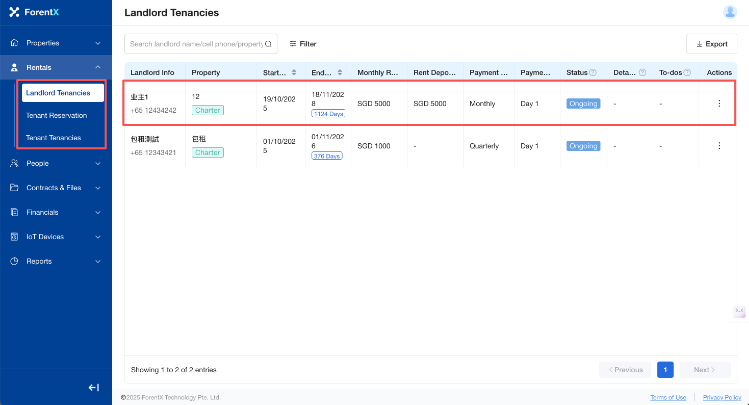Open user profile avatar menu
Image resolution: width=749 pixels, height=405 pixels.
[x=729, y=12]
